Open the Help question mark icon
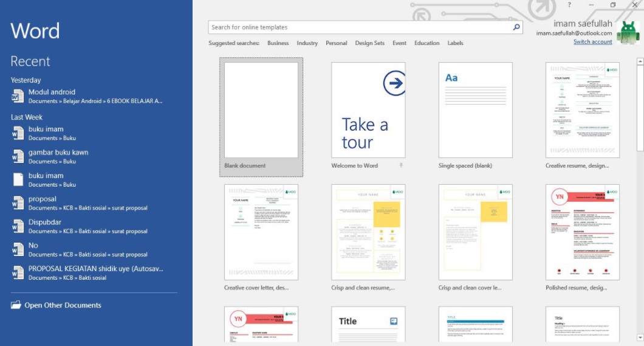Image resolution: width=644 pixels, height=346 pixels. (569, 5)
